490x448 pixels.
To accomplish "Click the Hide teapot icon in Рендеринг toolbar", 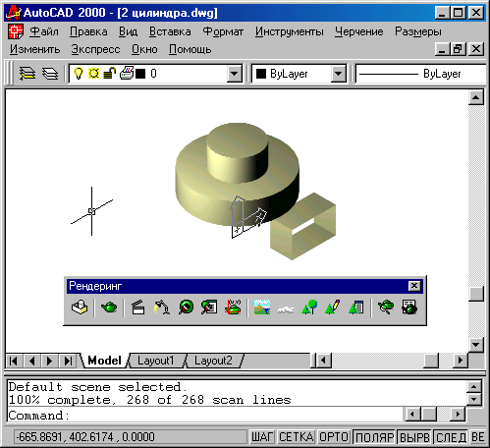I will [80, 308].
